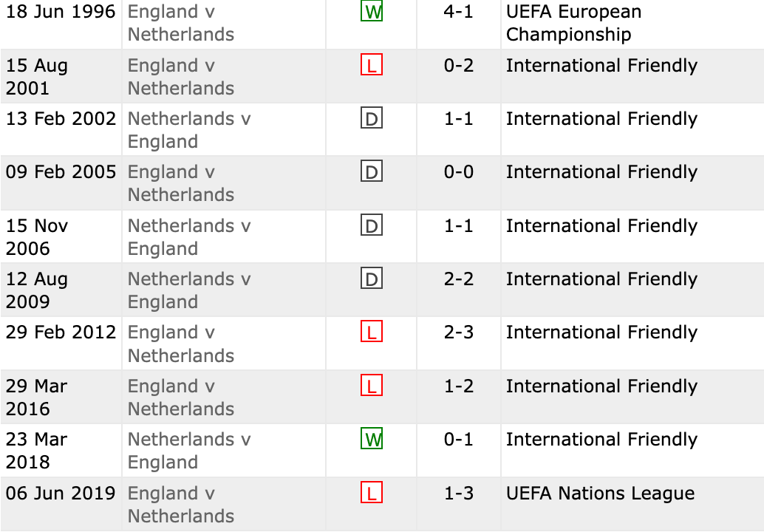Open the 18 Jun 1996 England v Netherlands match

pos(180,23)
